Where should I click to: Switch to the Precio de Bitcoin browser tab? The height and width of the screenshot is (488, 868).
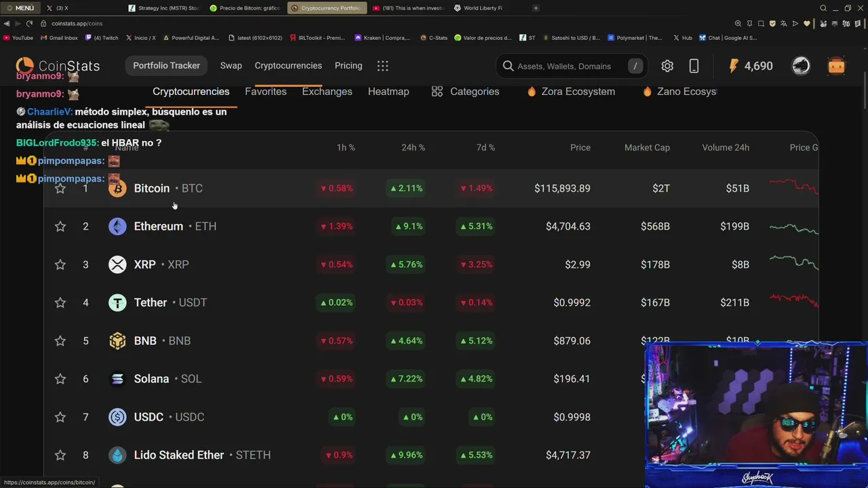coord(245,8)
